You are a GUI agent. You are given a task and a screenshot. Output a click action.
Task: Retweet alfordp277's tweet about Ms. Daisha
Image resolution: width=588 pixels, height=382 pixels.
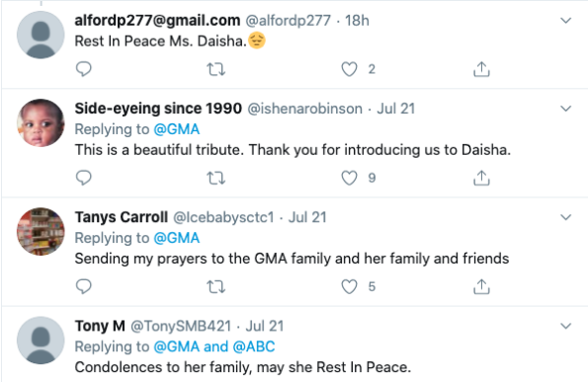point(216,69)
